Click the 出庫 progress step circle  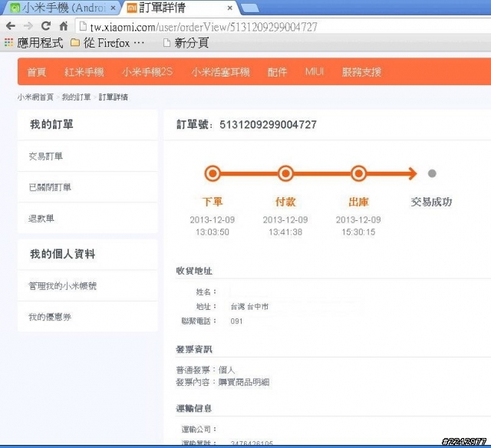[358, 173]
